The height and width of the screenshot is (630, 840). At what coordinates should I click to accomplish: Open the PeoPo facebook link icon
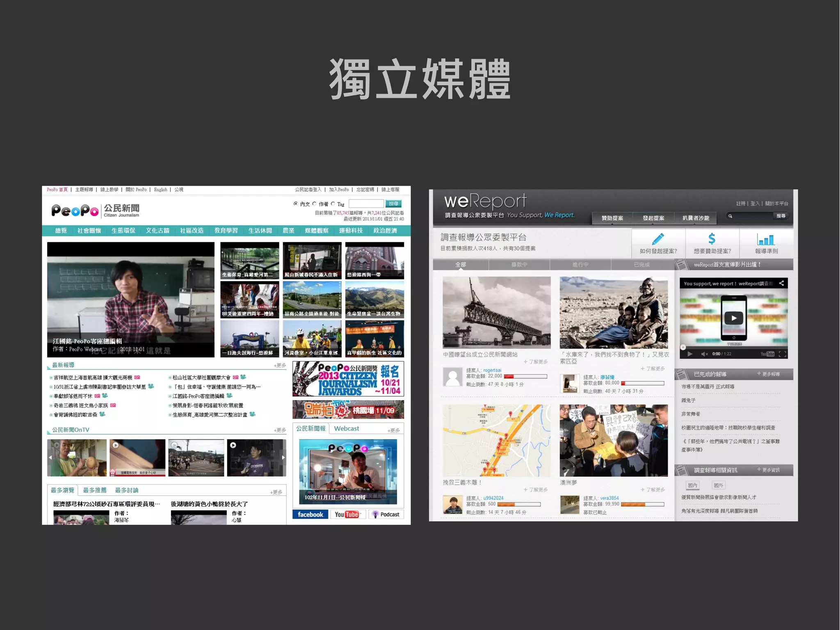310,514
